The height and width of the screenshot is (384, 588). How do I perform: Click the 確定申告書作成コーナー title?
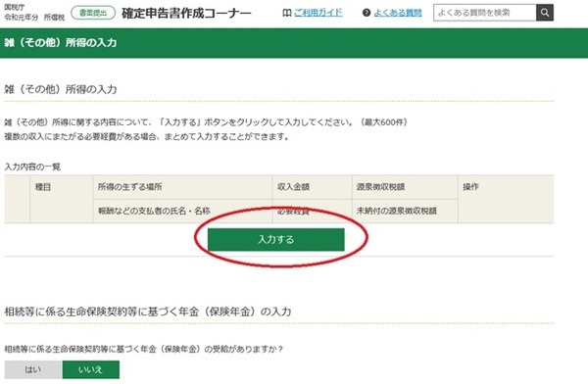(x=186, y=13)
